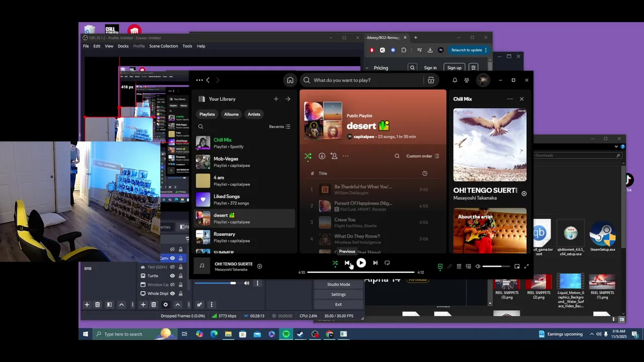Toggle repeat mode in Spotify
The height and width of the screenshot is (362, 644).
387,262
